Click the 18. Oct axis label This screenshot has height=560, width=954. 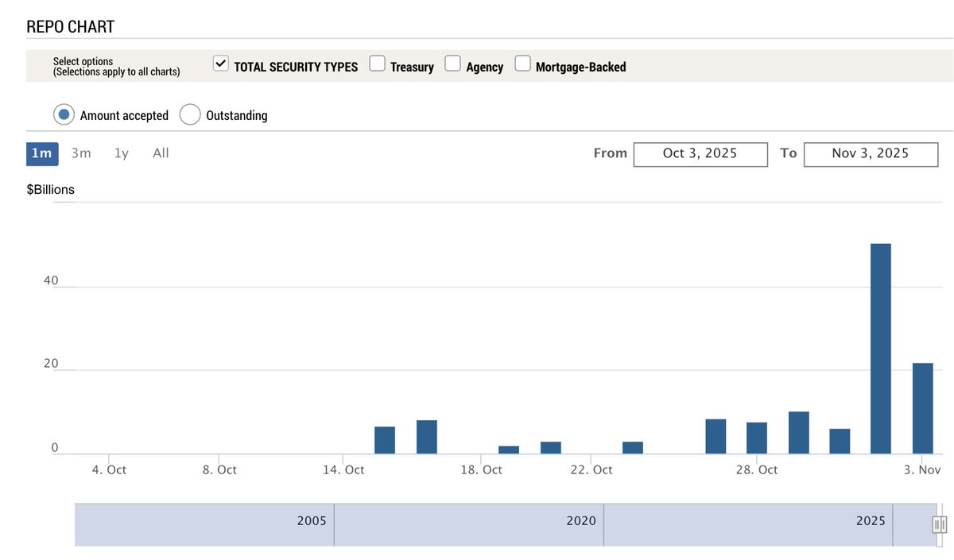(481, 469)
